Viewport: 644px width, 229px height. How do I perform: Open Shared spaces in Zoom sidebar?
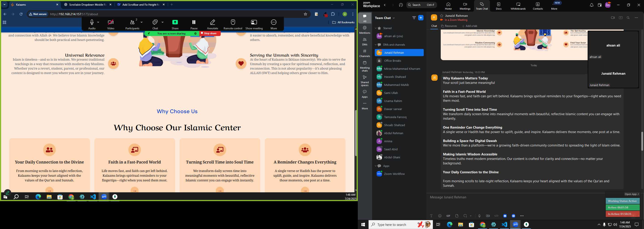click(x=365, y=81)
